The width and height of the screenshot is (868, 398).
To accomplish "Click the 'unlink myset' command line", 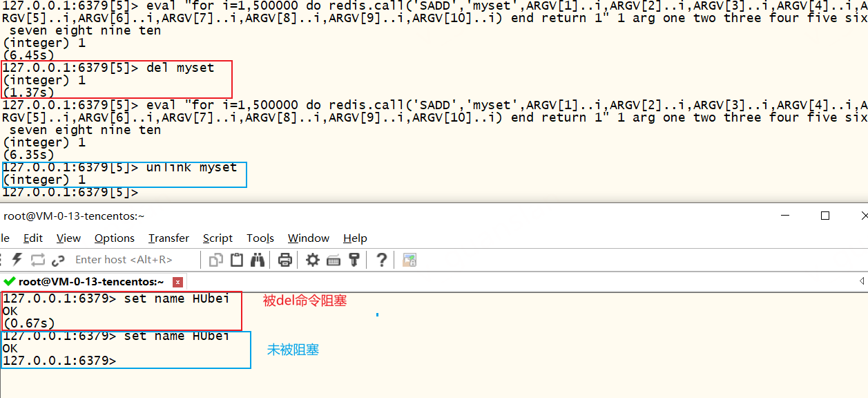I will click(120, 167).
